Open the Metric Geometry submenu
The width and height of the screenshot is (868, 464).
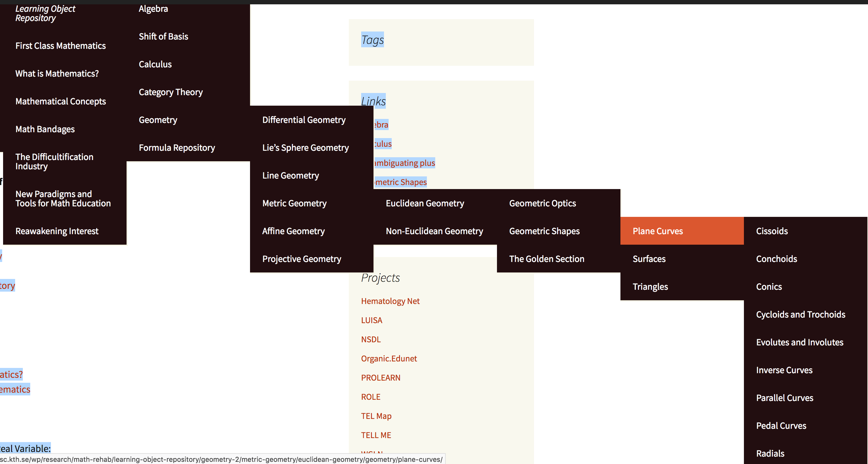click(294, 203)
